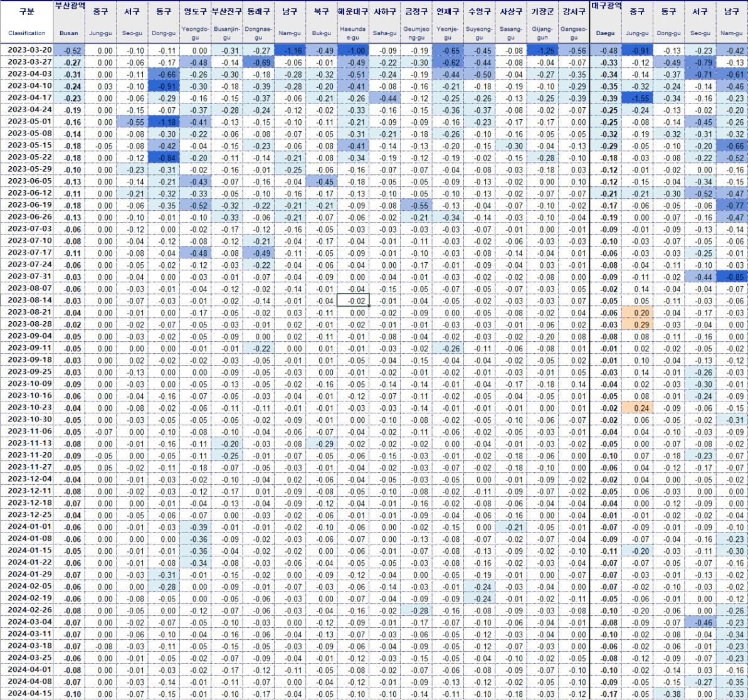Select the Yeongdo-gu column header

[195, 21]
